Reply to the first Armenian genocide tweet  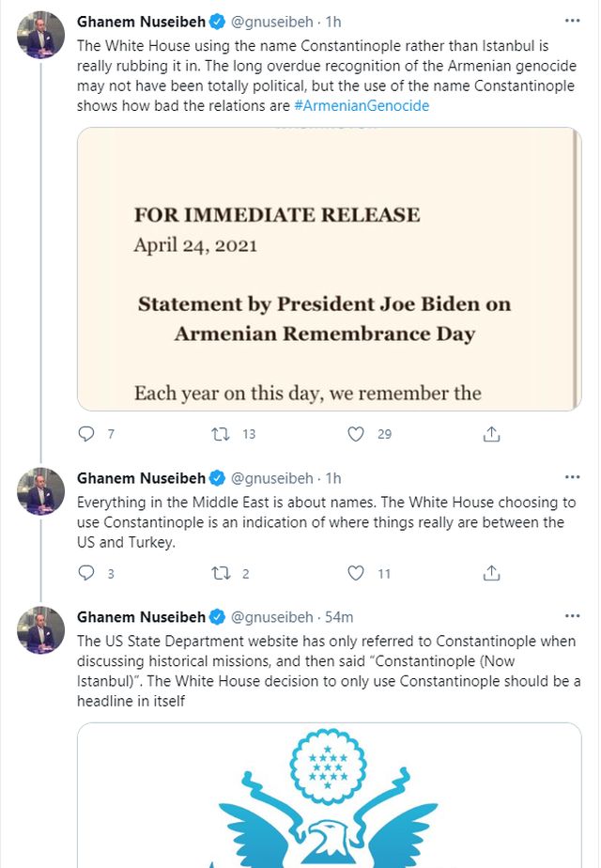(86, 434)
